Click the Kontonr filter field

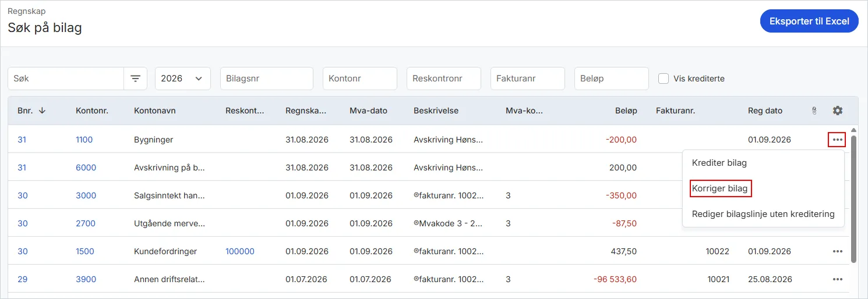360,79
